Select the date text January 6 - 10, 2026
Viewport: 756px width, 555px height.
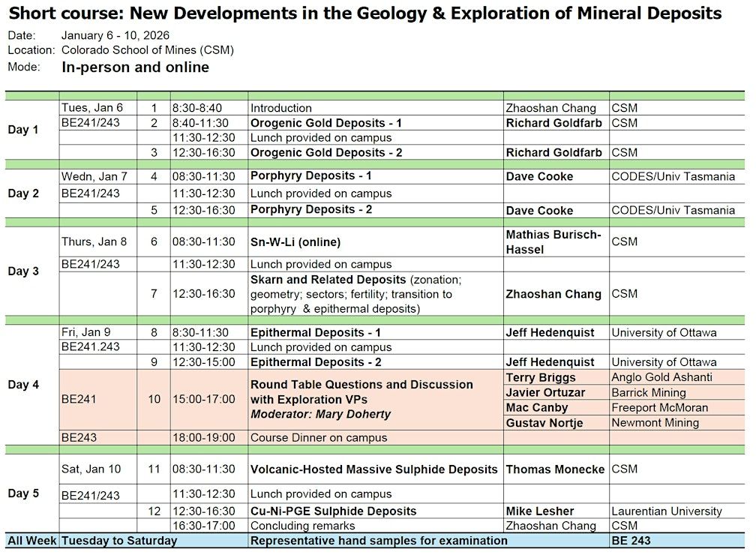tap(115, 35)
